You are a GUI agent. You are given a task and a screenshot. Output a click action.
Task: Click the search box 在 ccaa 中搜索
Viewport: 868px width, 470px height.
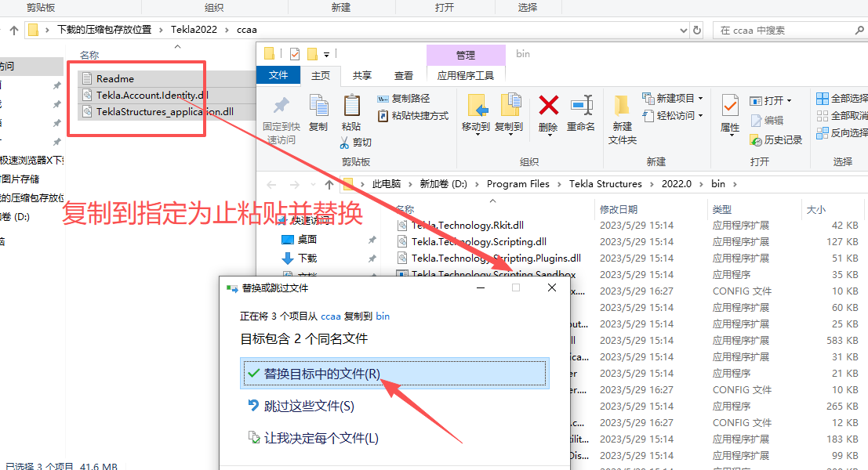pos(784,29)
